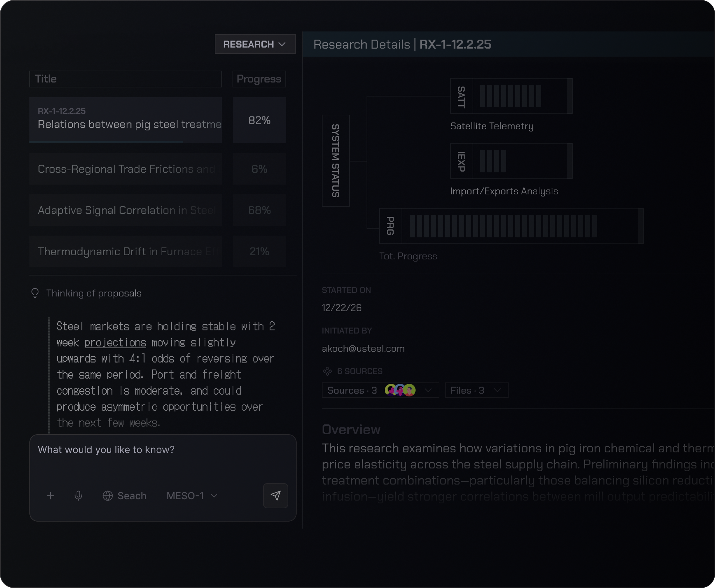Image resolution: width=715 pixels, height=588 pixels.
Task: Click the Satellite Telemetry label
Action: [x=492, y=126]
